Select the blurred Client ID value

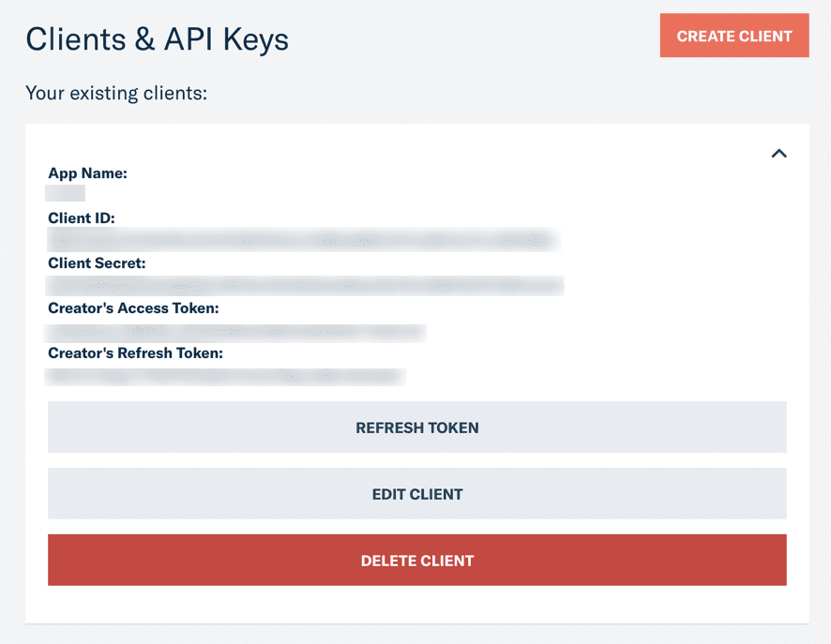click(303, 239)
